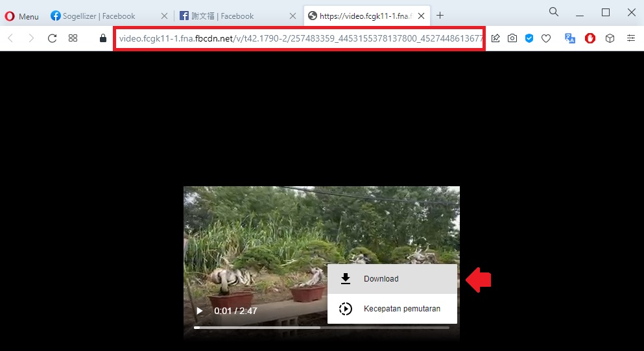Click the 0:01 / 2:47 time display
The height and width of the screenshot is (351, 644).
coord(236,311)
